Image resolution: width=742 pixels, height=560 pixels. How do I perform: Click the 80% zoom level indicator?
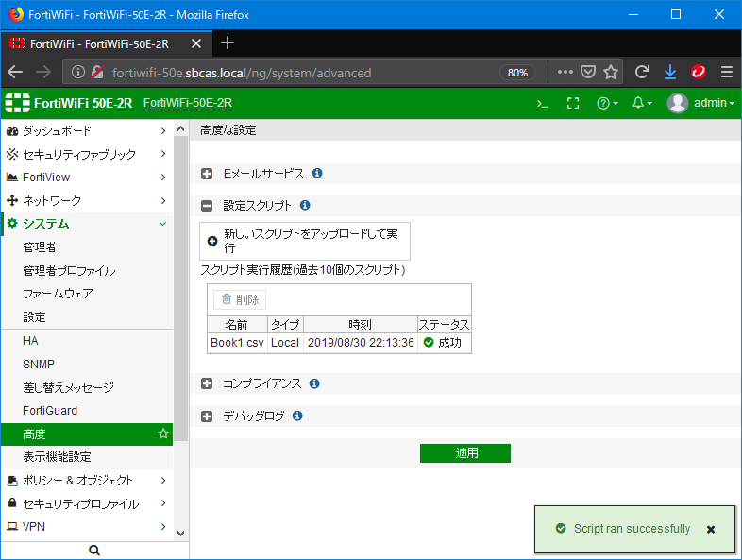point(517,73)
